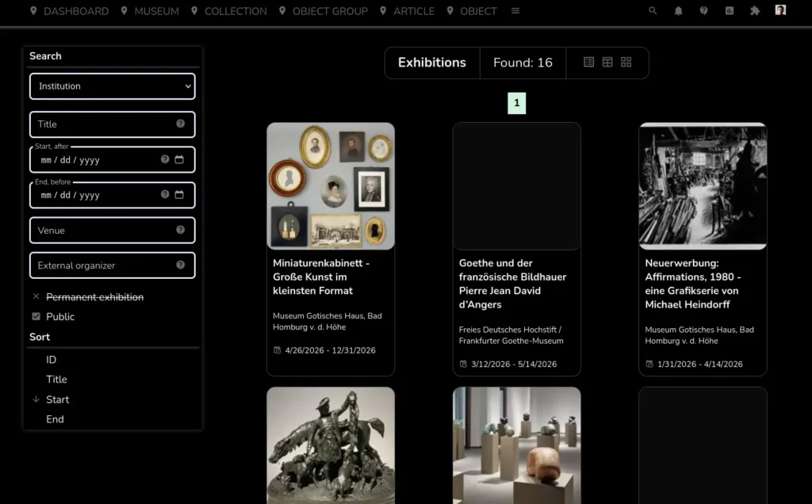Viewport: 812px width, 504px height.
Task: Click date range 1/31/2026 - 4/14/2026
Action: pyautogui.click(x=700, y=365)
